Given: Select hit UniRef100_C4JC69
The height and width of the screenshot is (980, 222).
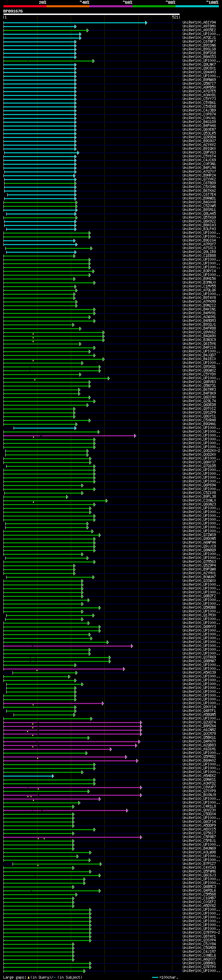Looking at the screenshot, I should (199, 160).
